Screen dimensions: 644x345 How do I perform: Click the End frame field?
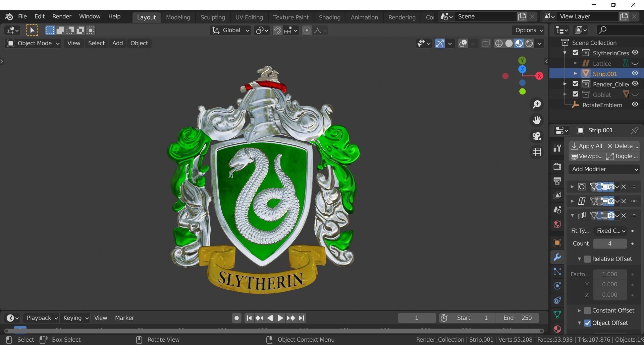coord(518,318)
